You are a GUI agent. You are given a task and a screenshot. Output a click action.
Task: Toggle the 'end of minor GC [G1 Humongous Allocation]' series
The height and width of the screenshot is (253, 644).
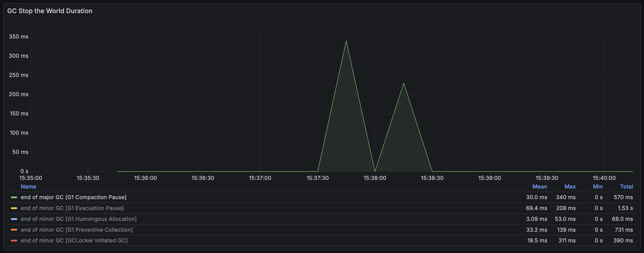[x=79, y=219]
